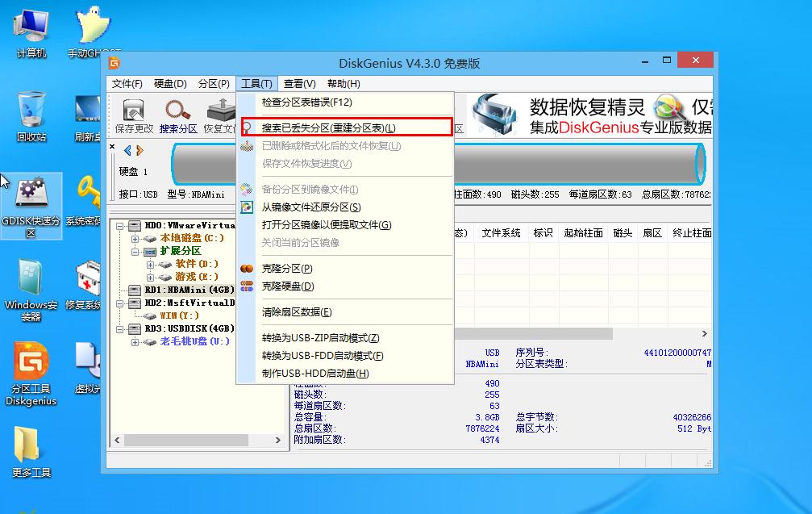Expand the 老毛桃U盘(U:) node

coord(135,341)
